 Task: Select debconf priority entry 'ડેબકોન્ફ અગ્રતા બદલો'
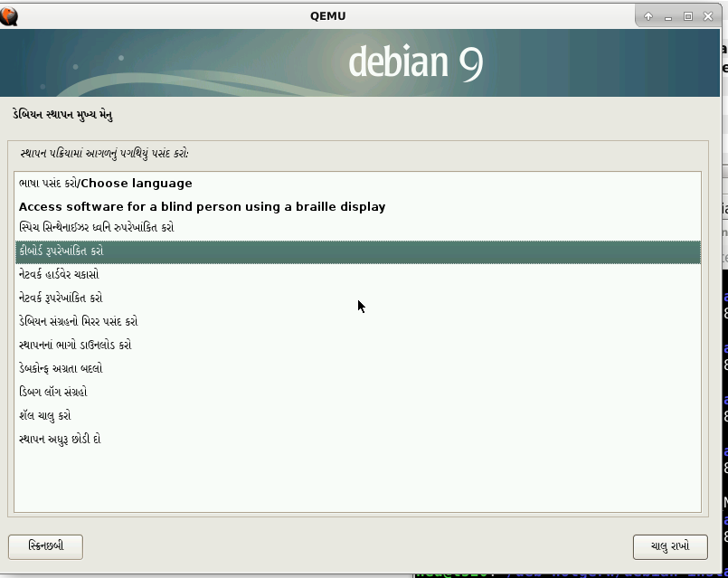tap(357, 369)
